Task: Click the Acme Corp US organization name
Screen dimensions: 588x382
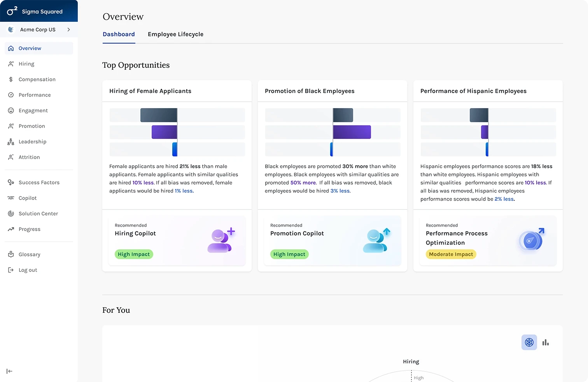Action: point(38,30)
